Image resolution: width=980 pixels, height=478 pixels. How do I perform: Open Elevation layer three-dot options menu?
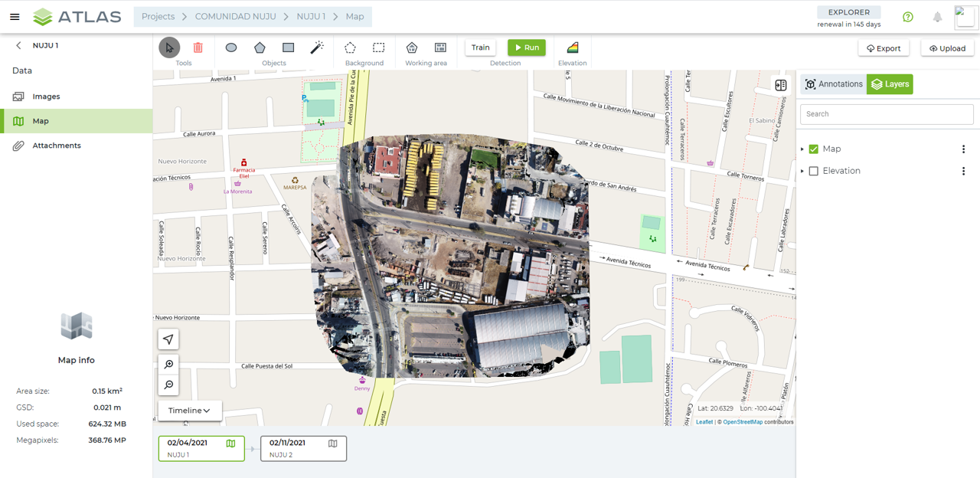[x=963, y=171]
